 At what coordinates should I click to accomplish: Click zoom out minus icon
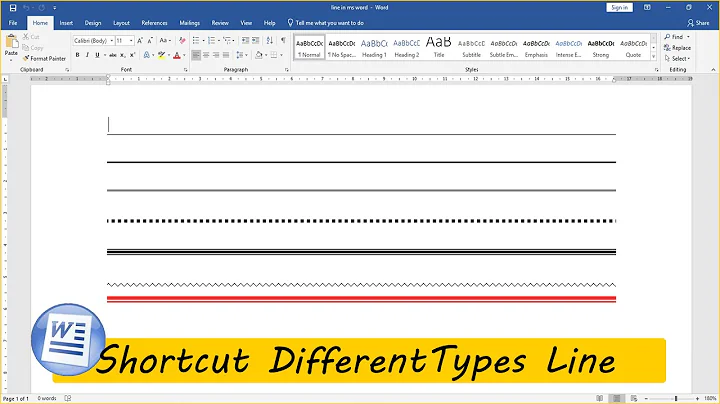point(646,398)
